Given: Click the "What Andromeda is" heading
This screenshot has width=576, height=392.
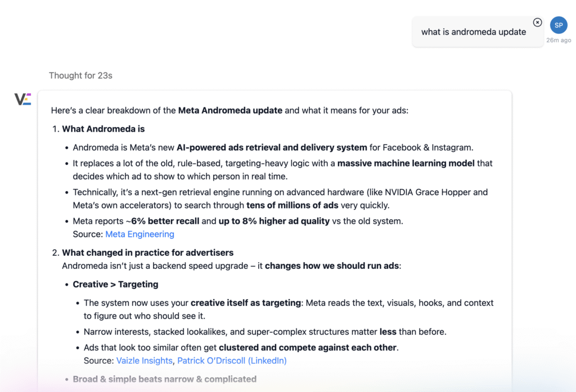Looking at the screenshot, I should coord(103,129).
